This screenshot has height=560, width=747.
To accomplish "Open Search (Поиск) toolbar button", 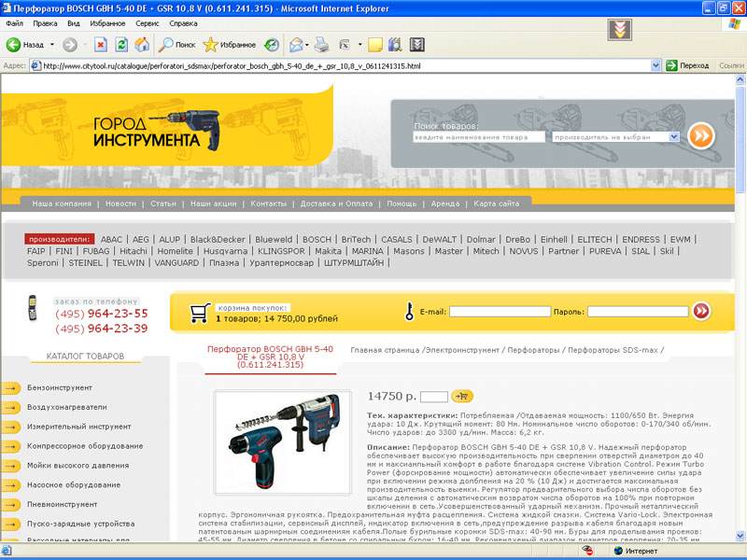I will [176, 45].
